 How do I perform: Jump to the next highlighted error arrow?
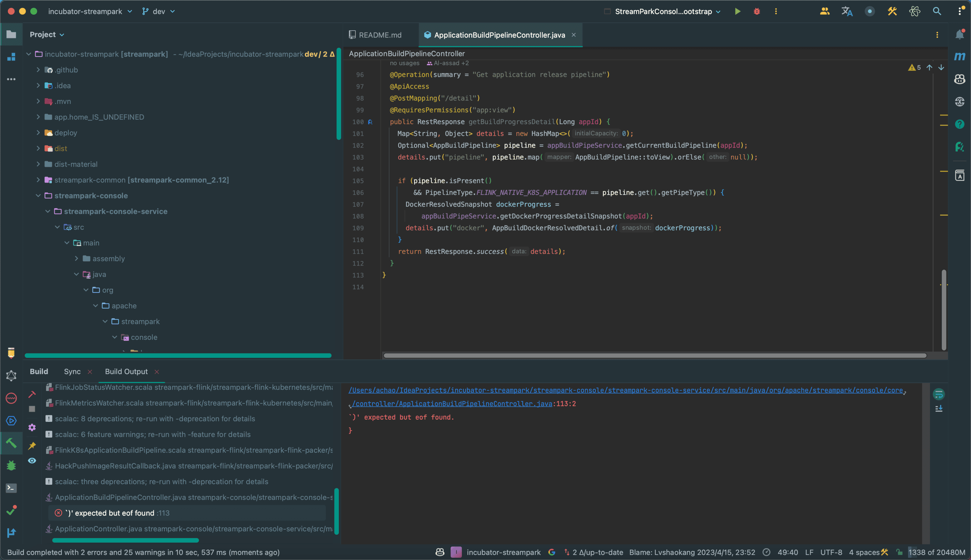tap(941, 68)
